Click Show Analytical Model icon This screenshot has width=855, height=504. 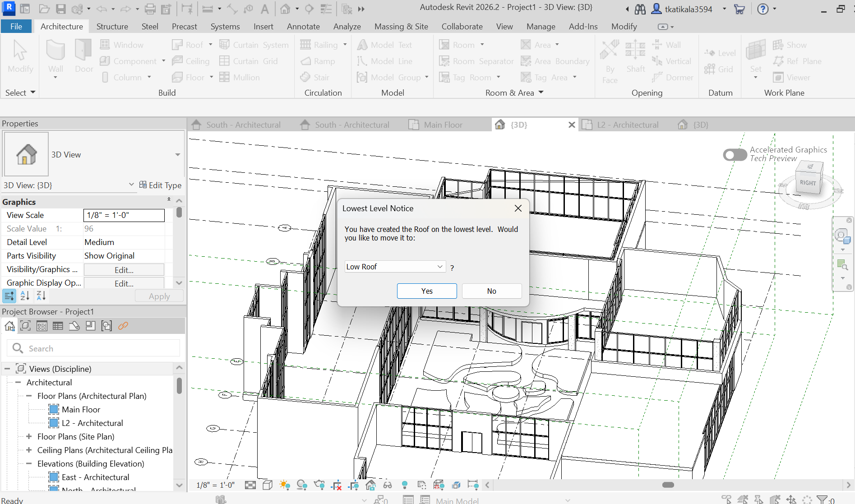439,485
